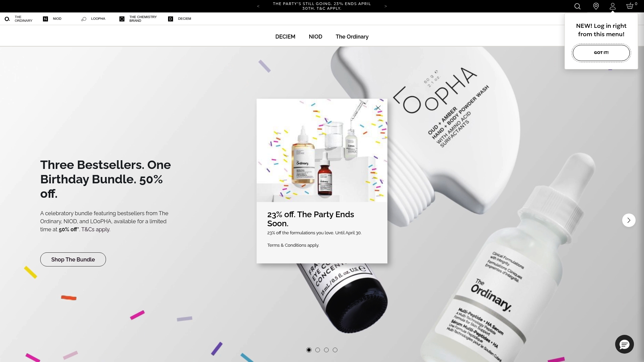Open the store locator pin icon
Screen dimensions: 644x362
click(596, 6)
